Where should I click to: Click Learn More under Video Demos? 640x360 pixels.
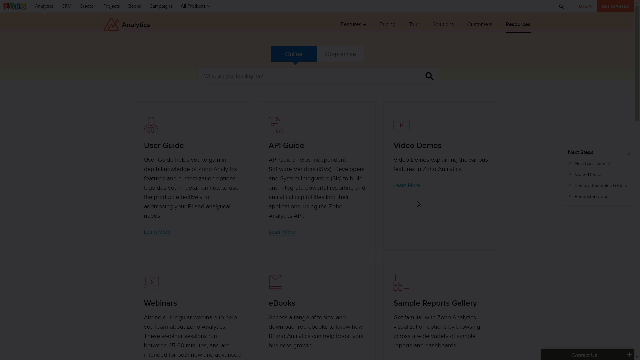tap(407, 185)
